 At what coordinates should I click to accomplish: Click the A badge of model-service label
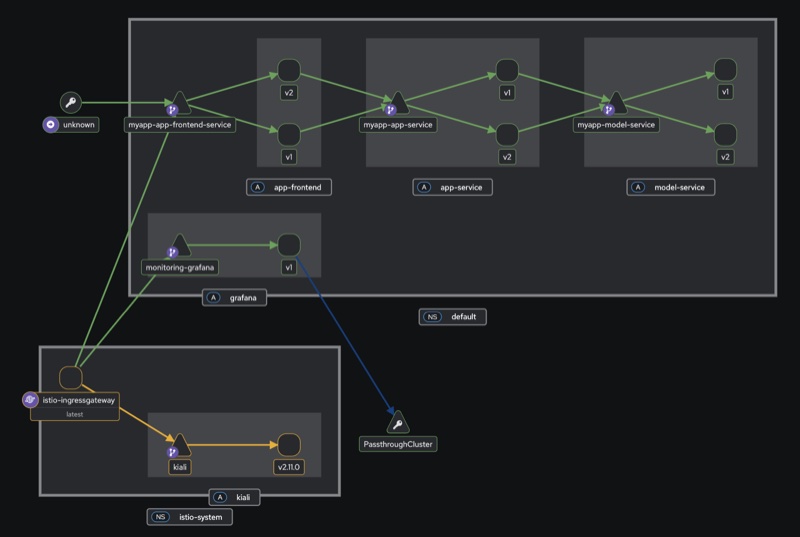(638, 187)
